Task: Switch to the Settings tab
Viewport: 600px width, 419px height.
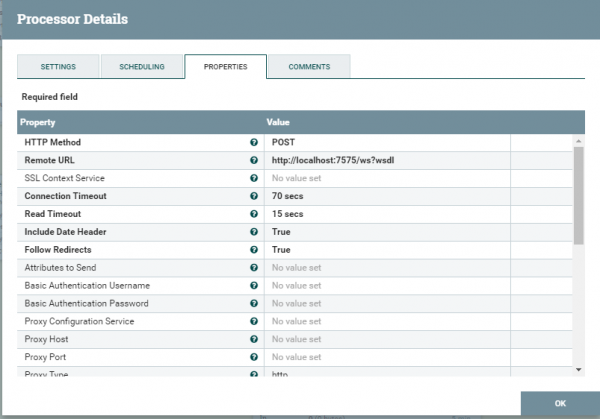Action: pyautogui.click(x=59, y=67)
